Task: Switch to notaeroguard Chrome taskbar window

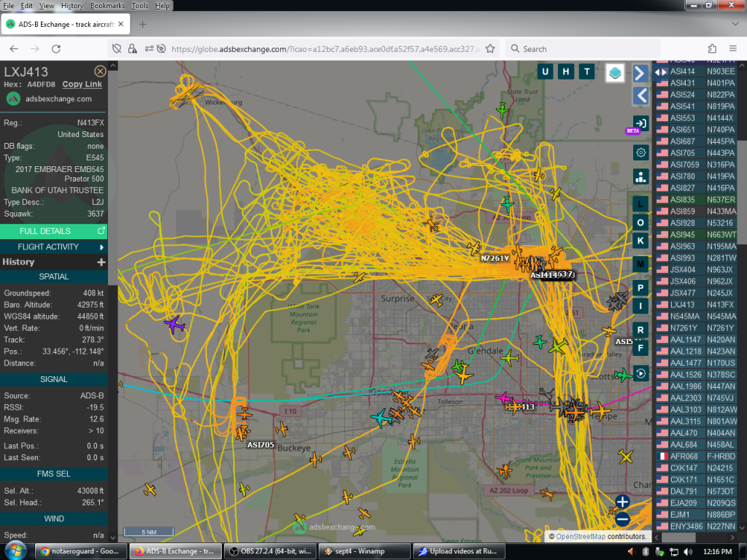Action: pos(80,551)
